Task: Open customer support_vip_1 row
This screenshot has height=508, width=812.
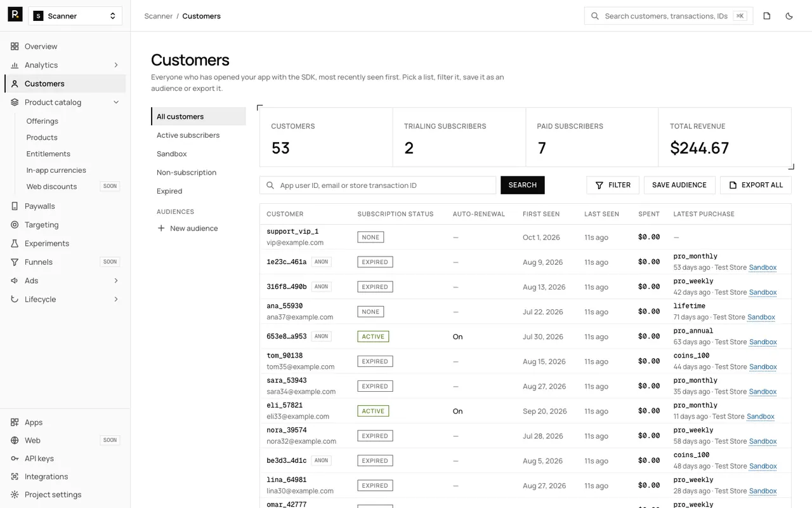Action: click(525, 237)
